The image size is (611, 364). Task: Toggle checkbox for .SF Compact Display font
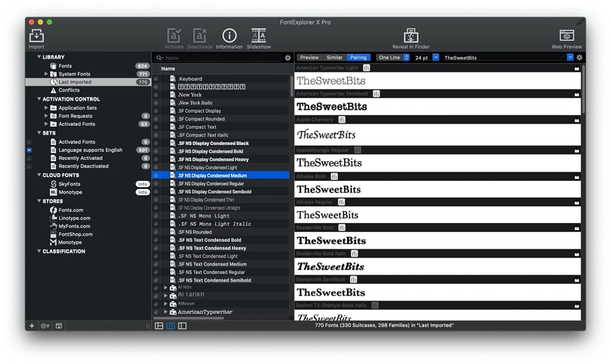pyautogui.click(x=156, y=111)
